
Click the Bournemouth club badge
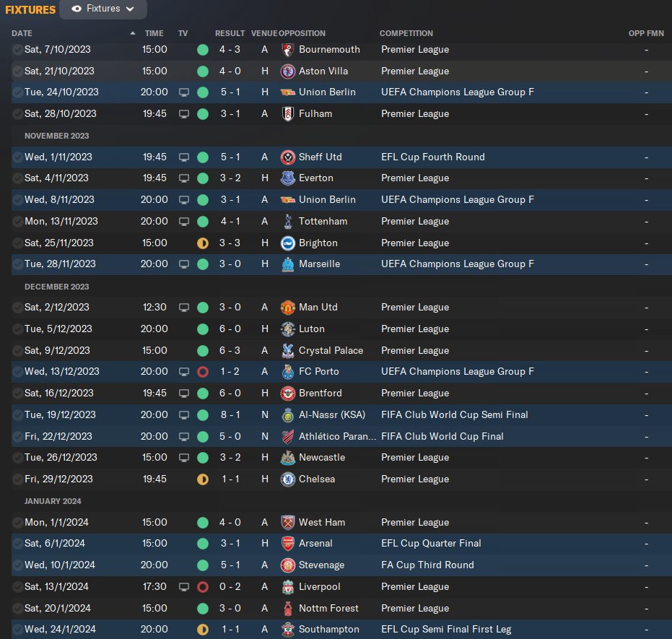coord(287,50)
